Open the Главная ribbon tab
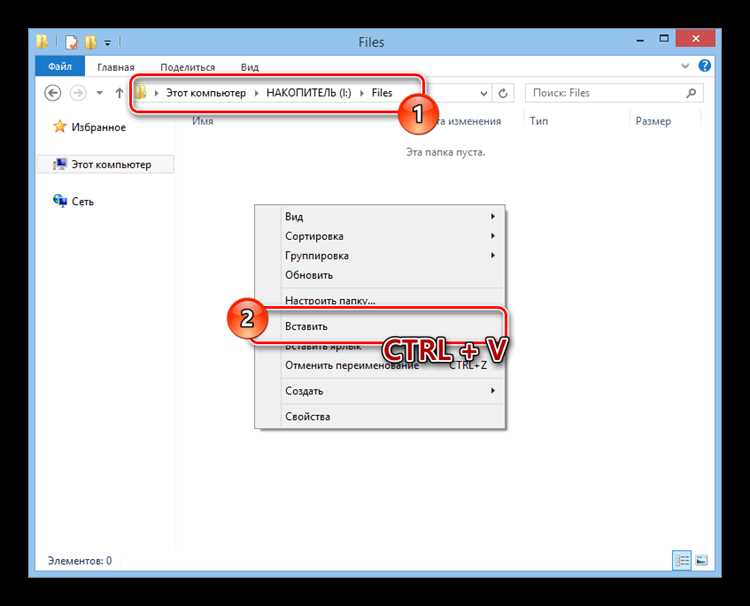 pyautogui.click(x=116, y=67)
